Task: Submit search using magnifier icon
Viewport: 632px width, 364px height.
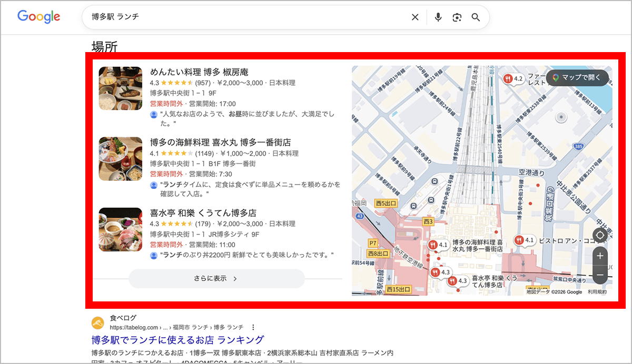Action: coord(476,17)
